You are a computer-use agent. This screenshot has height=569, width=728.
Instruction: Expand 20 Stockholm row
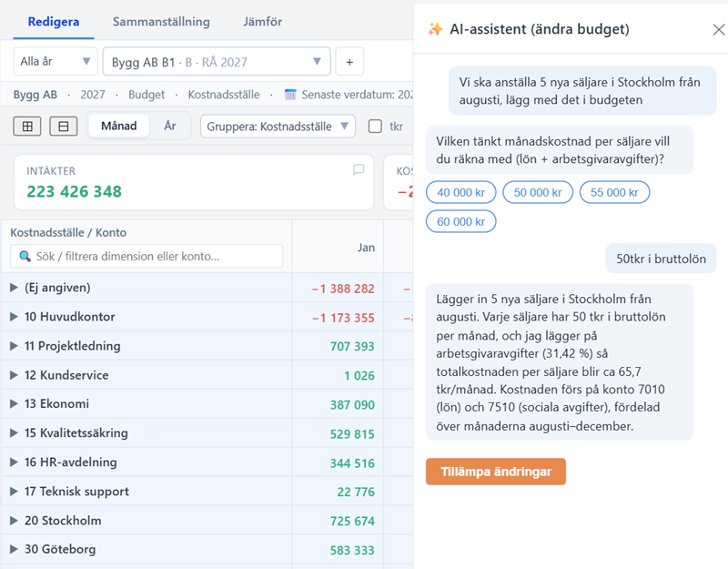tap(14, 521)
